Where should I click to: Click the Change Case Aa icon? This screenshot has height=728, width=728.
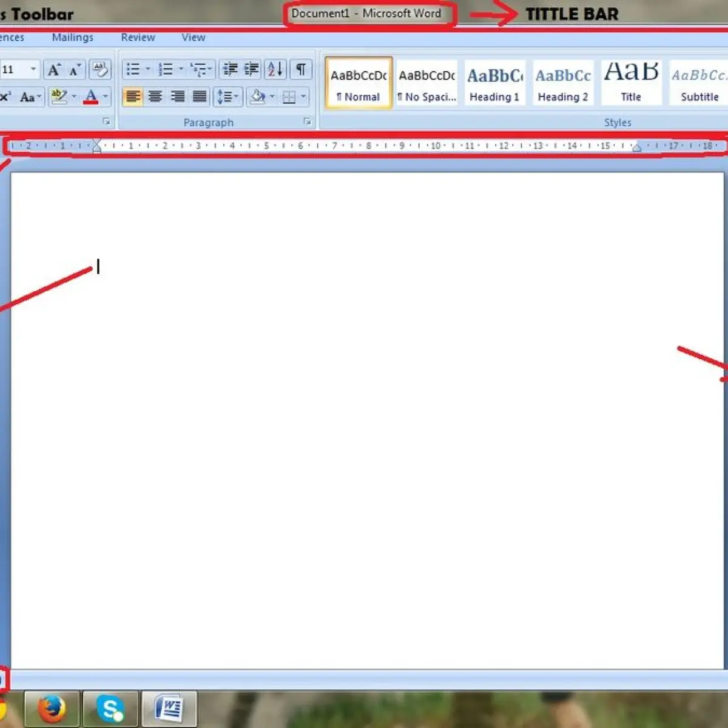pos(30,96)
